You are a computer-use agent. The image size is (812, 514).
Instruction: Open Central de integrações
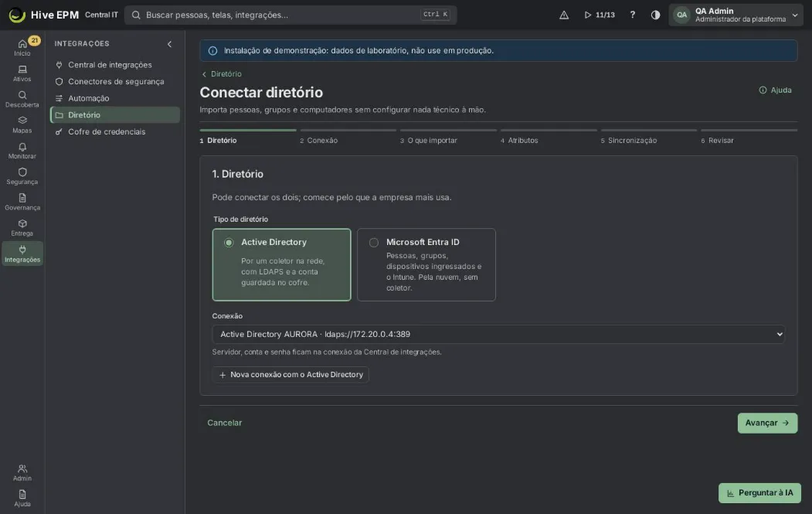tap(115, 65)
